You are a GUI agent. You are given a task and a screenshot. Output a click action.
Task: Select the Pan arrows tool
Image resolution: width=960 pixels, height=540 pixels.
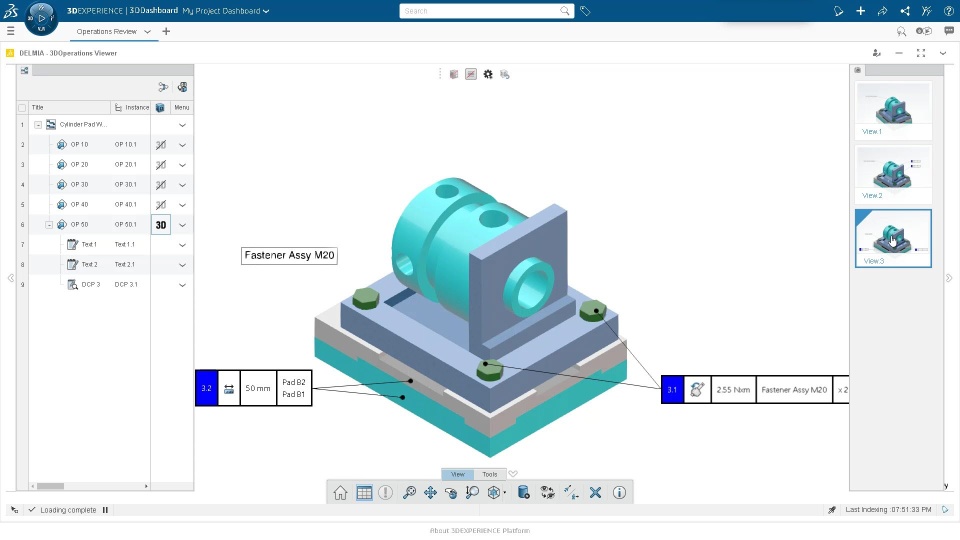point(430,492)
